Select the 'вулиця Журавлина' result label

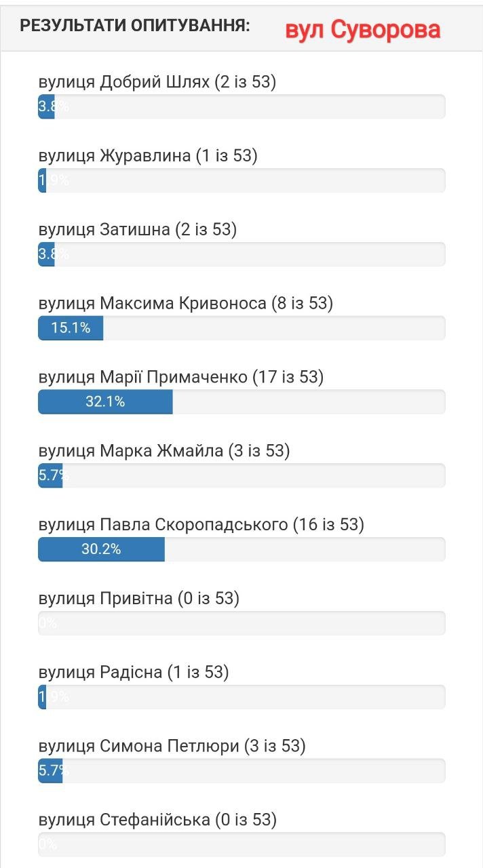coord(148,156)
